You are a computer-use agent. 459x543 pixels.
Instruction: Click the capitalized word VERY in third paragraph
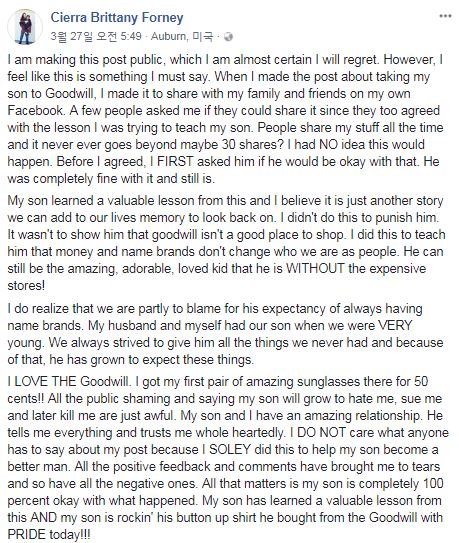395,326
